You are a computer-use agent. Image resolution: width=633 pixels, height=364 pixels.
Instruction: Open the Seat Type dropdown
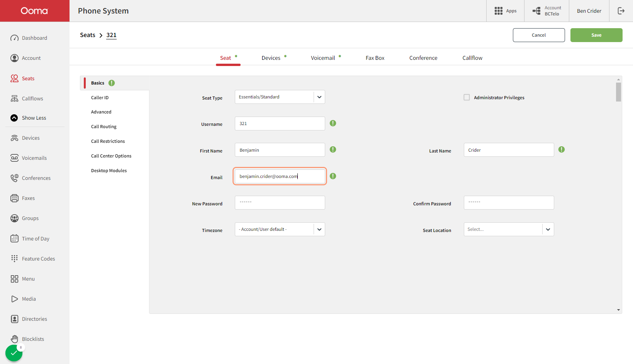click(280, 97)
